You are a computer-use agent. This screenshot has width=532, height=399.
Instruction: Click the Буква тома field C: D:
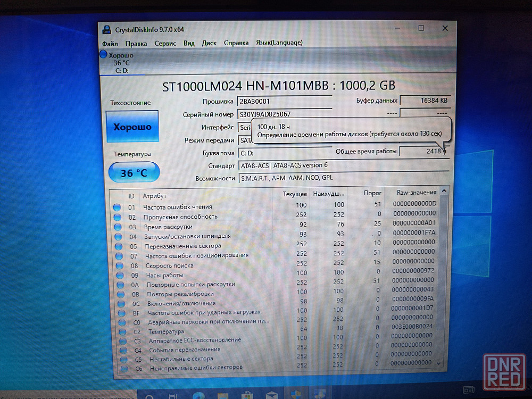point(285,153)
